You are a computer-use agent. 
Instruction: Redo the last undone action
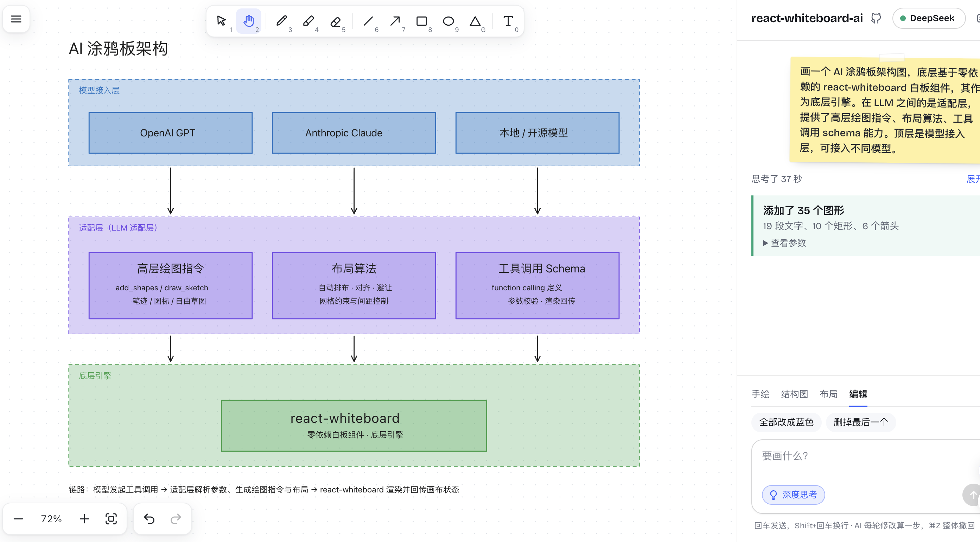click(x=176, y=518)
